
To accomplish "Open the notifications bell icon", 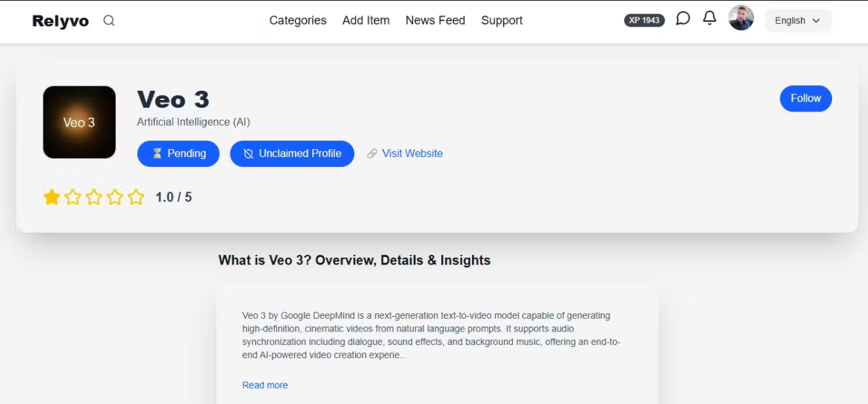I will 709,18.
